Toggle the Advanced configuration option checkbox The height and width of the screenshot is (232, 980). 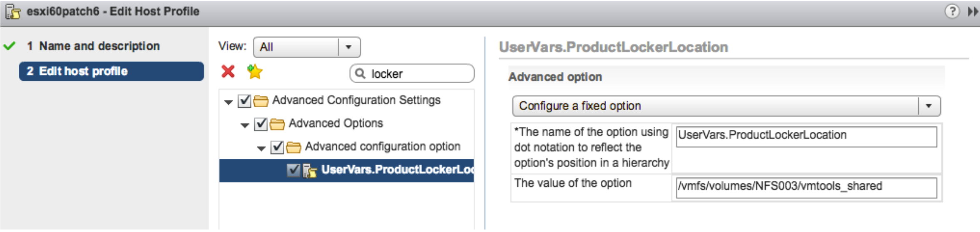[x=277, y=147]
